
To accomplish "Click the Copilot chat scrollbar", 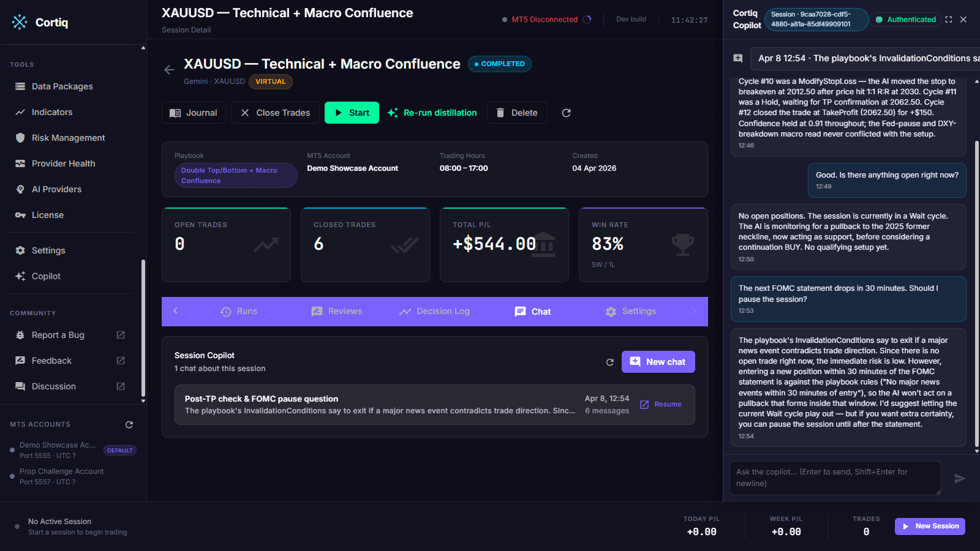I will tap(976, 294).
